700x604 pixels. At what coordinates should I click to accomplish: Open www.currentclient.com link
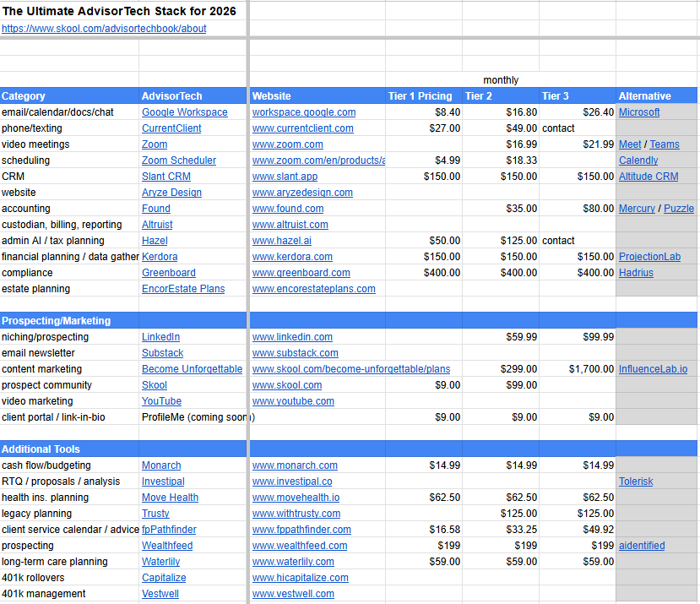coord(302,128)
